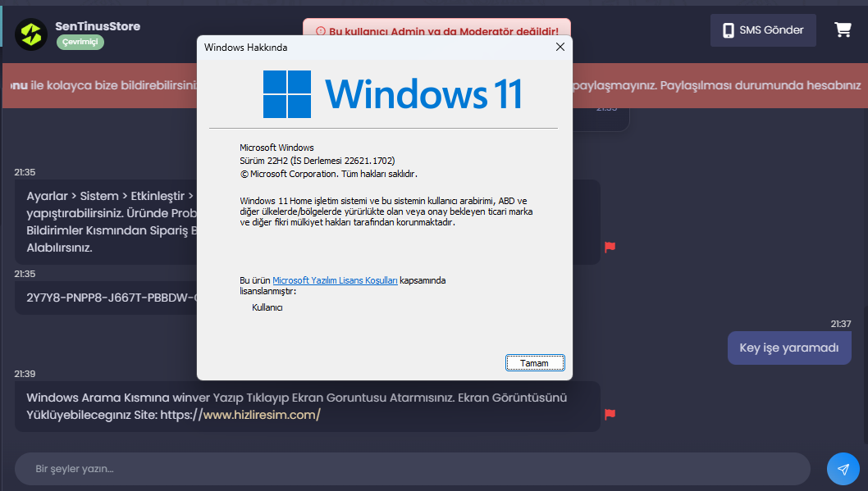Viewport: 868px width, 491px height.
Task: Focus the 'Bir şeyler yazın...' message field
Action: (x=413, y=469)
